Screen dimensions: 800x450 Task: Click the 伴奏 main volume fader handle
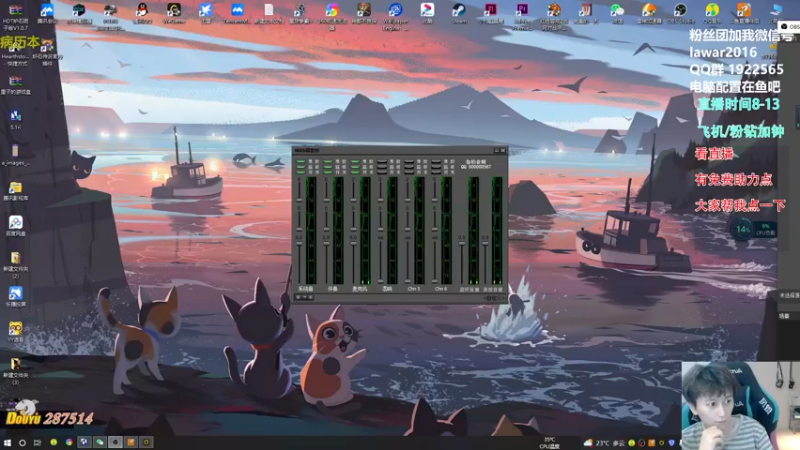327,243
